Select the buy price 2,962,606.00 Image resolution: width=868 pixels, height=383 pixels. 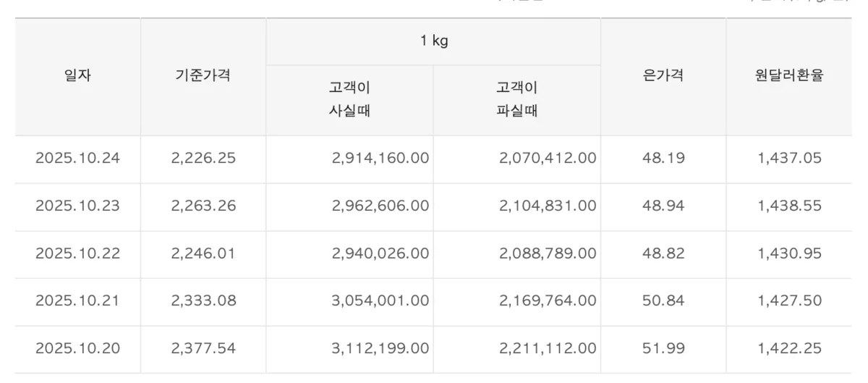pyautogui.click(x=380, y=206)
